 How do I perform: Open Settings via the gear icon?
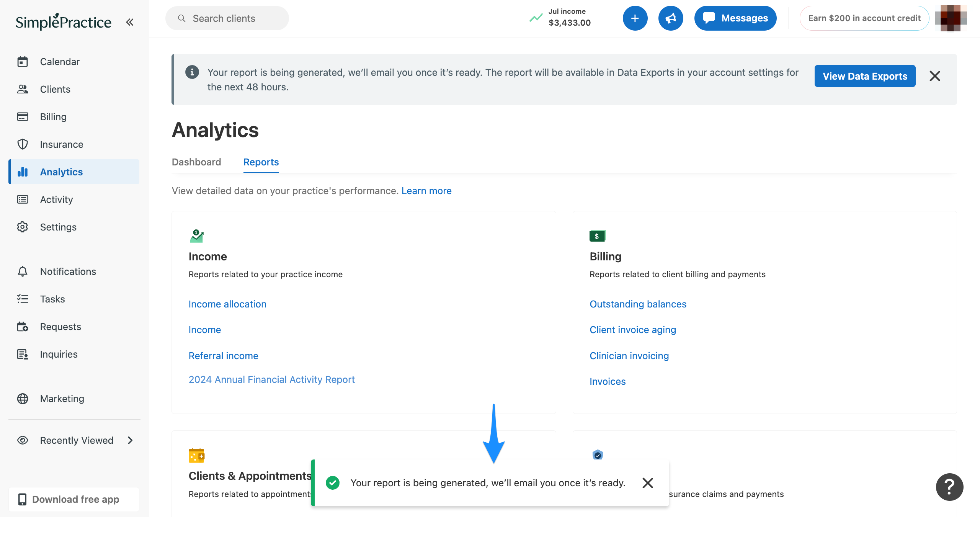[x=23, y=227]
